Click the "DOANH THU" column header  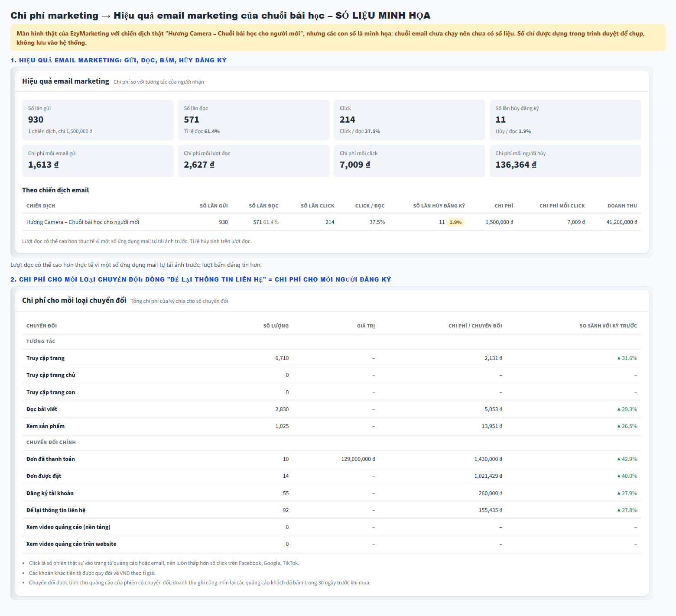pyautogui.click(x=622, y=206)
